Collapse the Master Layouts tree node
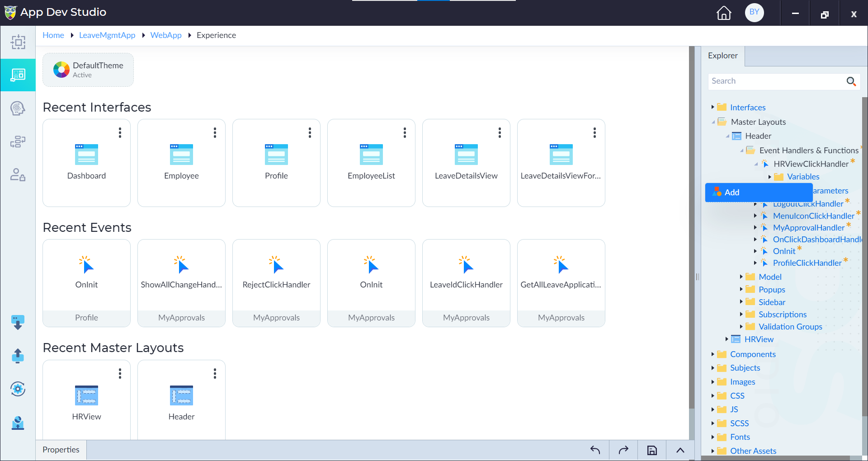The image size is (868, 461). pyautogui.click(x=713, y=122)
